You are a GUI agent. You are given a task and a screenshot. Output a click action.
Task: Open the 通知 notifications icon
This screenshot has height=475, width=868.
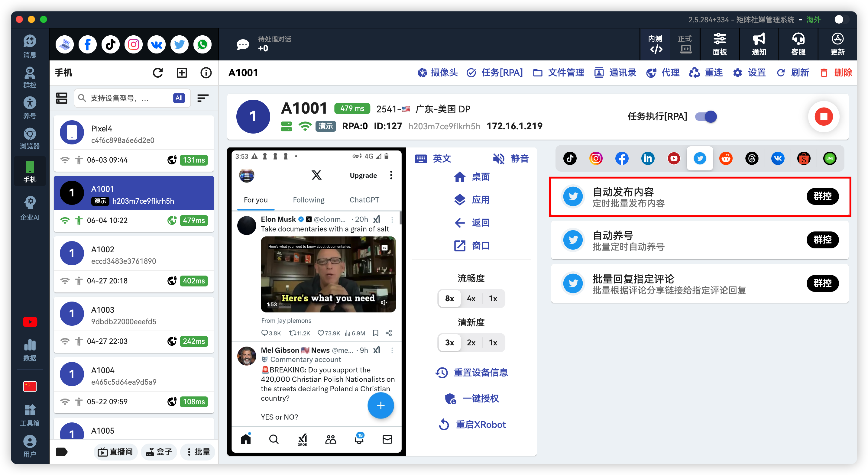[759, 44]
